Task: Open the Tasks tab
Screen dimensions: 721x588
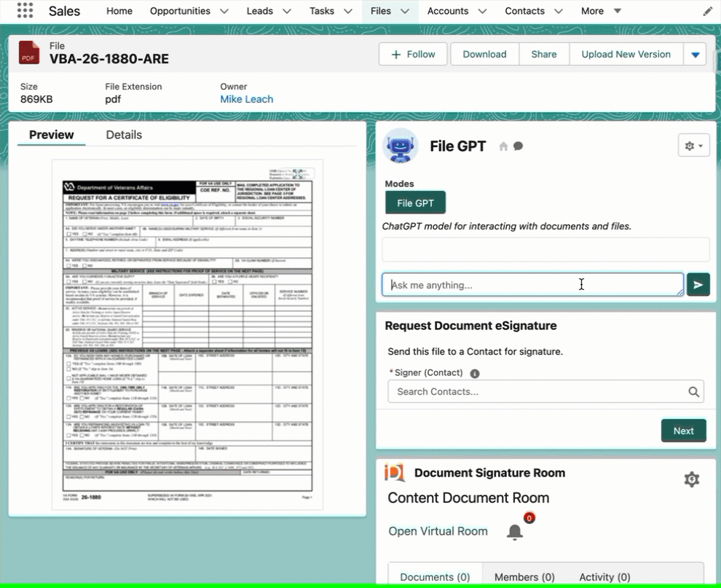Action: pos(321,11)
